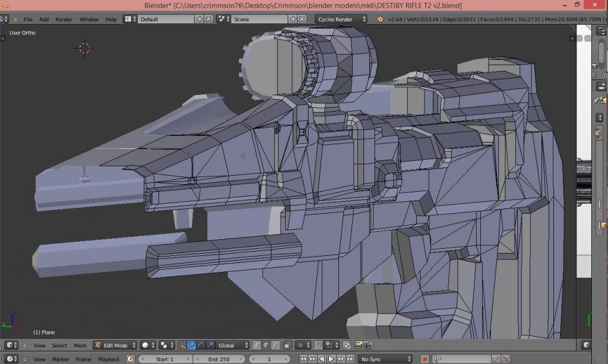Click the record auto-keyframe button
Screen dimensions: 608x364
(x=425, y=359)
